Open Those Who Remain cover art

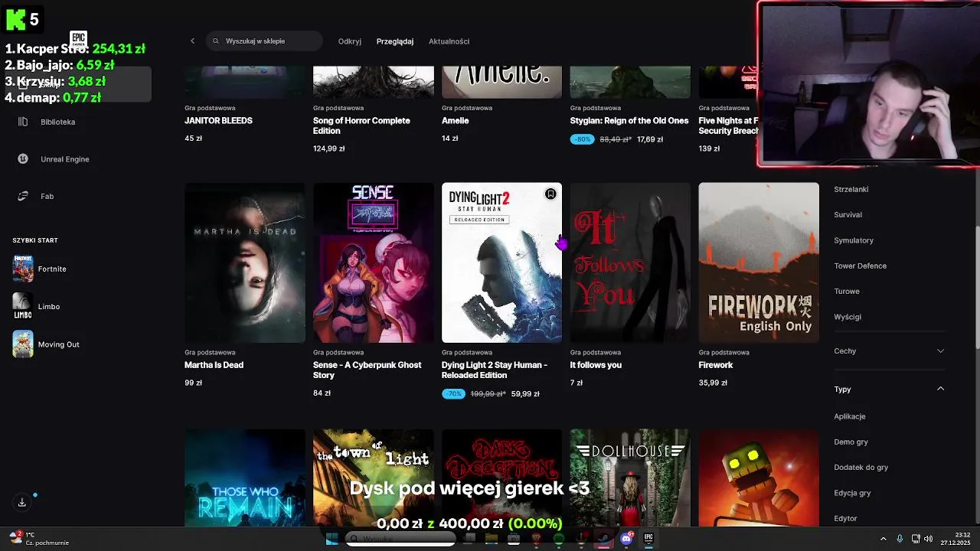(244, 478)
